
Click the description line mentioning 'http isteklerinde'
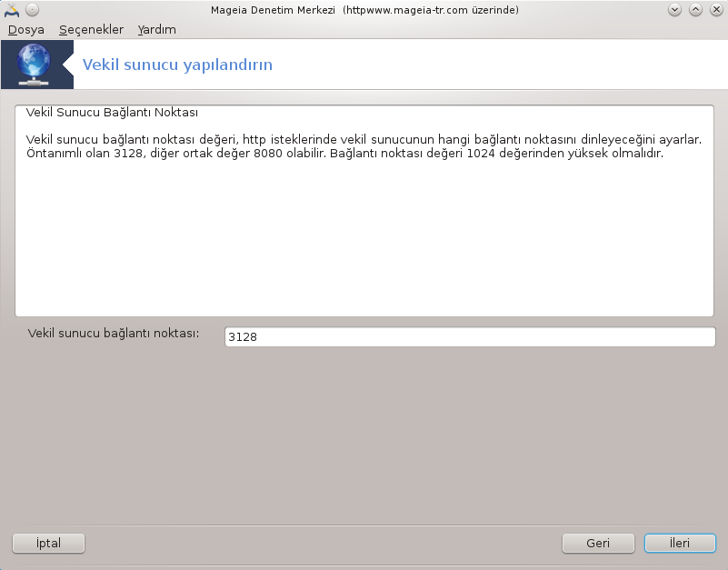[364, 139]
